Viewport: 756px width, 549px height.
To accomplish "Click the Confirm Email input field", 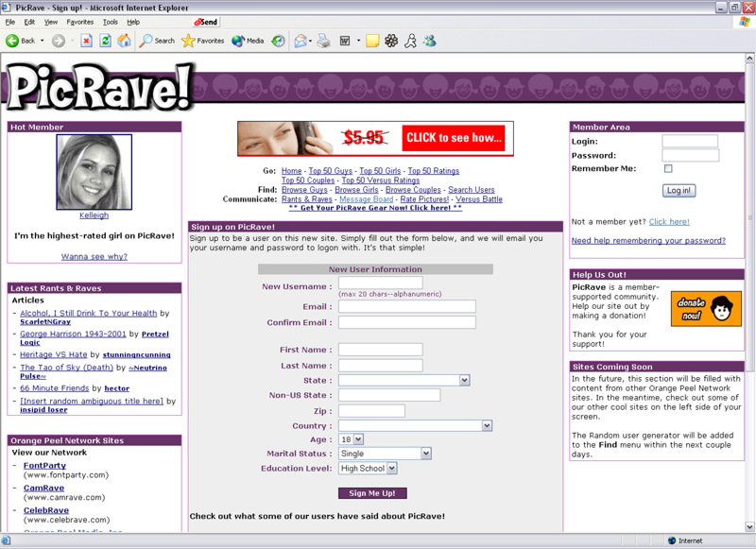I will point(407,322).
